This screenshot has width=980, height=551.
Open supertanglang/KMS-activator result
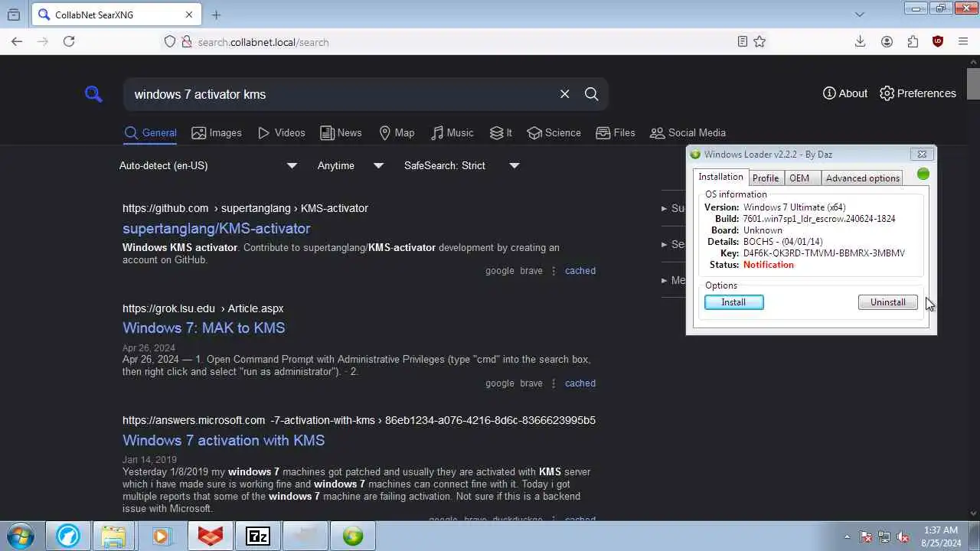[216, 228]
